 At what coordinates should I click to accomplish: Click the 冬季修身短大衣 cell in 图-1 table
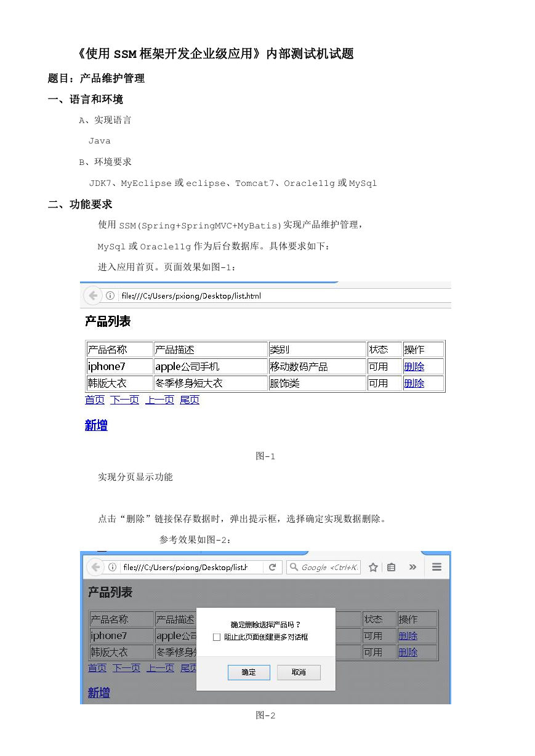211,383
